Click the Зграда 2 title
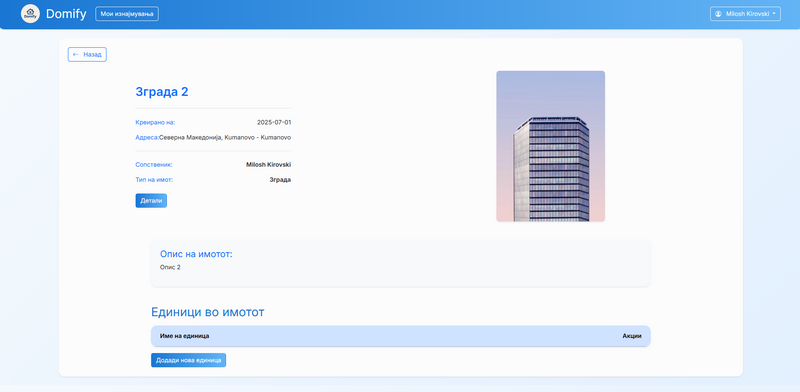The width and height of the screenshot is (800, 392). coord(162,92)
